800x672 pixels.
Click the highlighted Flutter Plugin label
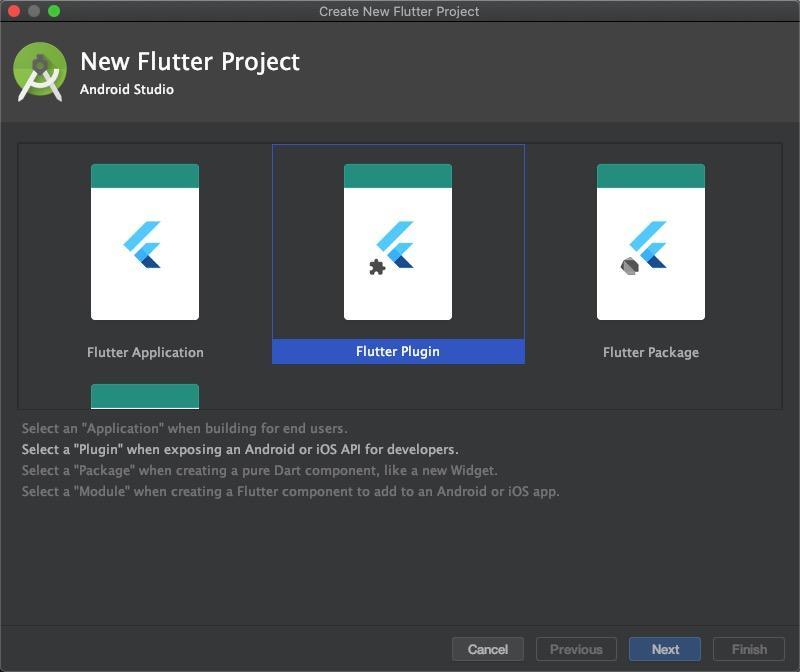[x=398, y=352]
